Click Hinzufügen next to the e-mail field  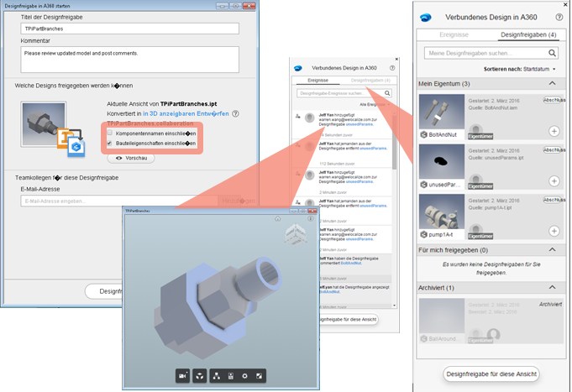coord(239,201)
